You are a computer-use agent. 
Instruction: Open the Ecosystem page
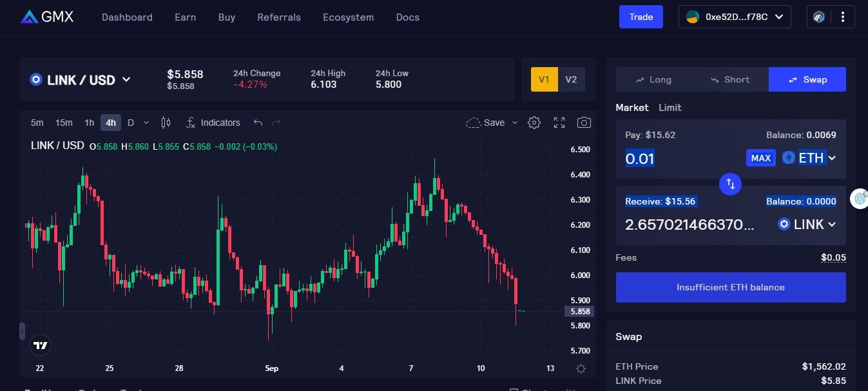[348, 17]
